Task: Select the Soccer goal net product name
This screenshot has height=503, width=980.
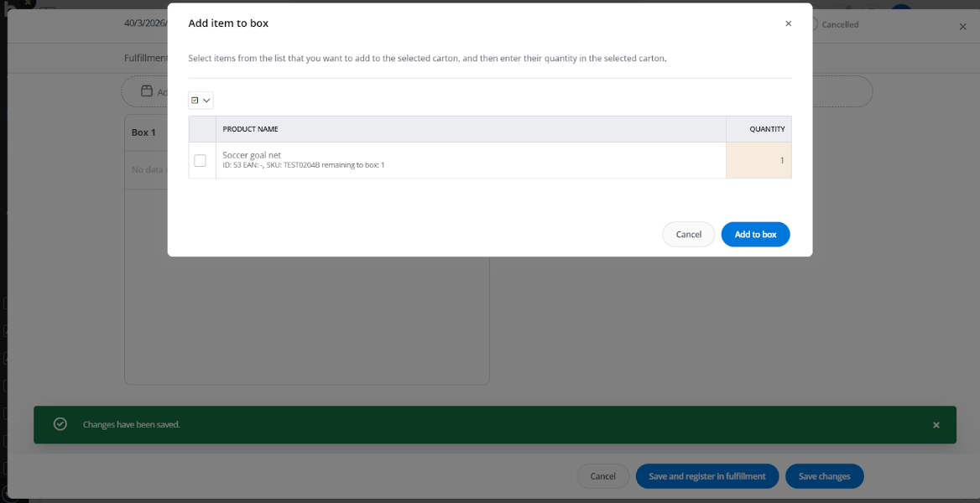Action: [x=252, y=155]
